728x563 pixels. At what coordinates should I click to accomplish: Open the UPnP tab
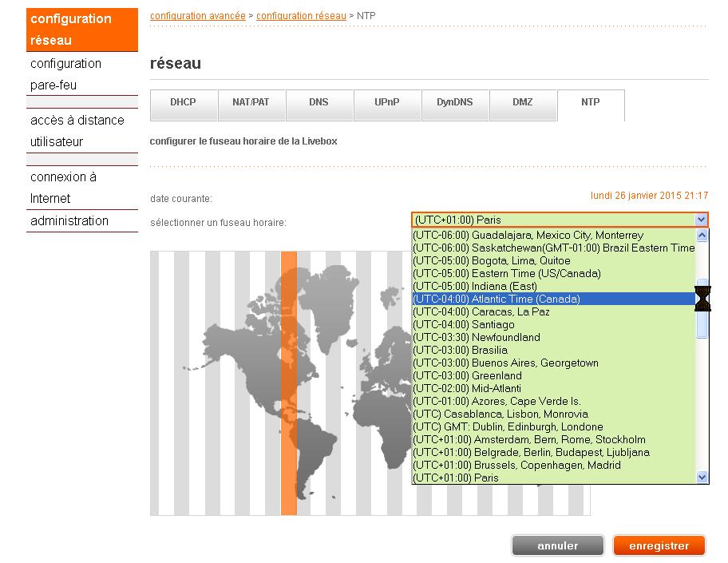(x=386, y=103)
